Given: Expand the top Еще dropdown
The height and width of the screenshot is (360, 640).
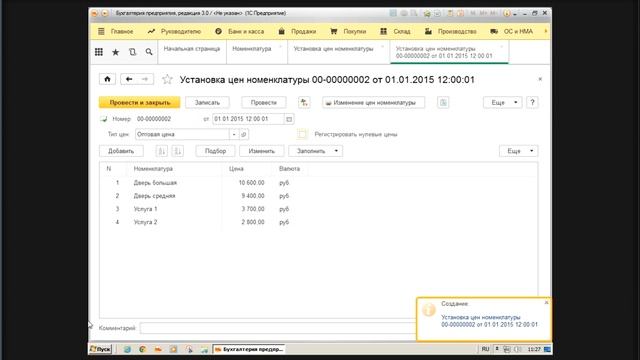Looking at the screenshot, I should click(502, 102).
